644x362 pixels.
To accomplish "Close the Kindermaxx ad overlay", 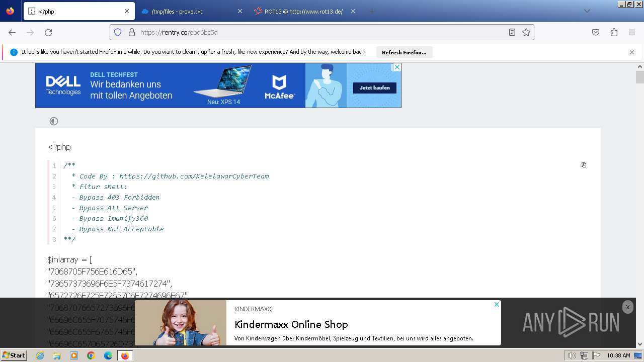I will (x=627, y=307).
